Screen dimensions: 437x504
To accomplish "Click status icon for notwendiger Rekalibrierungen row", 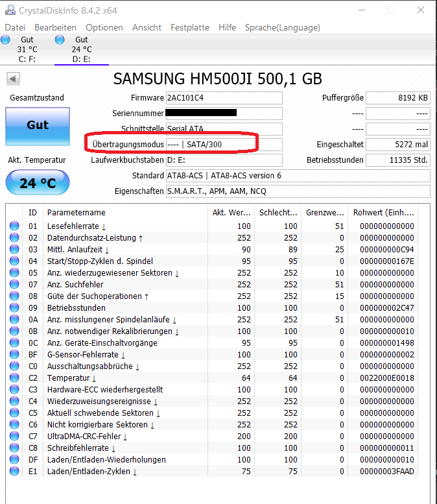I will (14, 331).
